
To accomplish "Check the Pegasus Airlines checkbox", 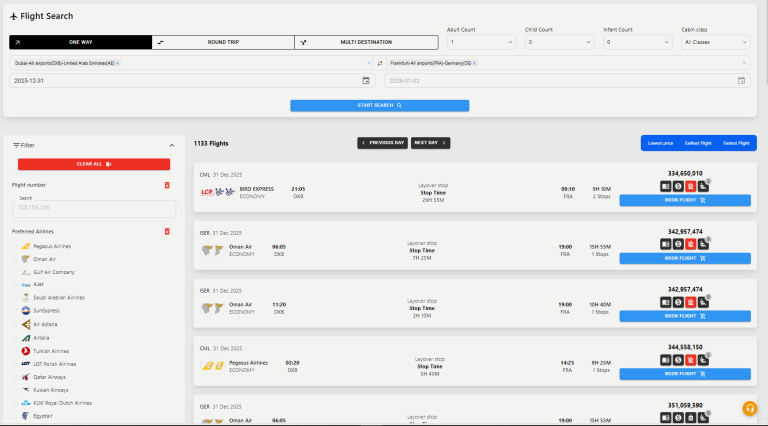I will [x=15, y=246].
